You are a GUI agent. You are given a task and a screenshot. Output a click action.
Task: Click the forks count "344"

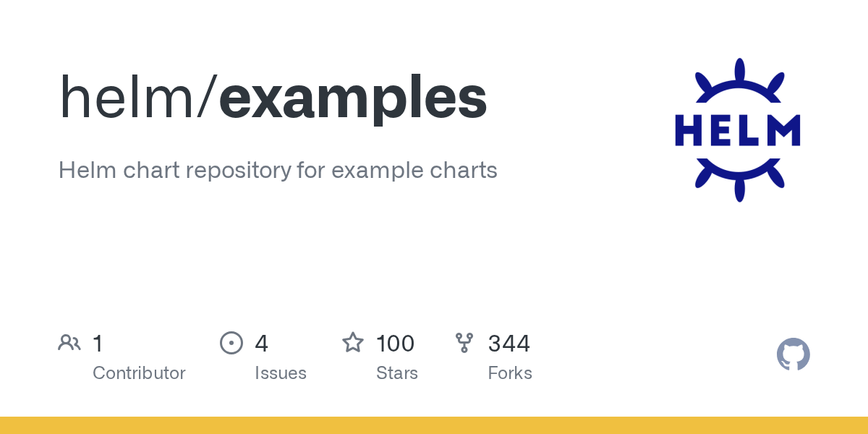pos(509,344)
